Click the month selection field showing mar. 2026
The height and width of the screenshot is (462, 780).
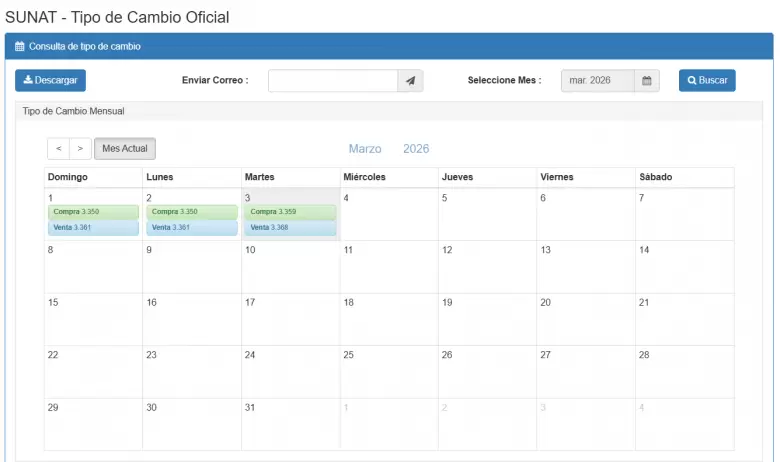tap(597, 81)
